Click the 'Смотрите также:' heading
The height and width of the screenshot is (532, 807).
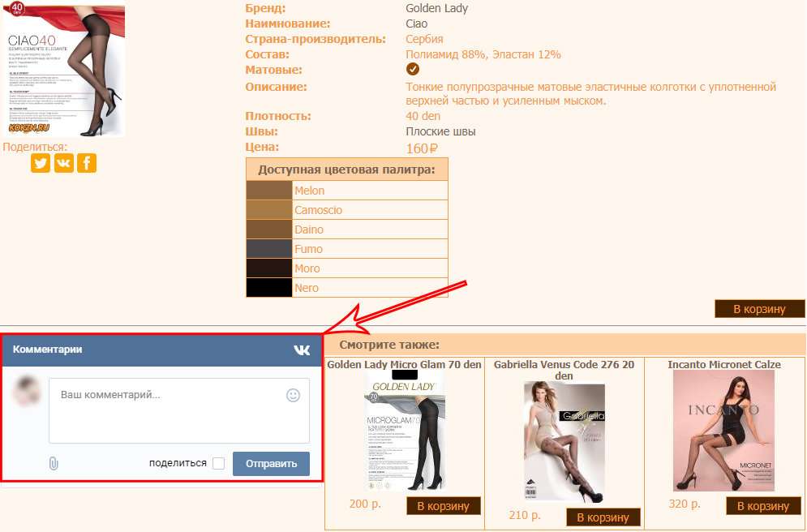(x=389, y=345)
